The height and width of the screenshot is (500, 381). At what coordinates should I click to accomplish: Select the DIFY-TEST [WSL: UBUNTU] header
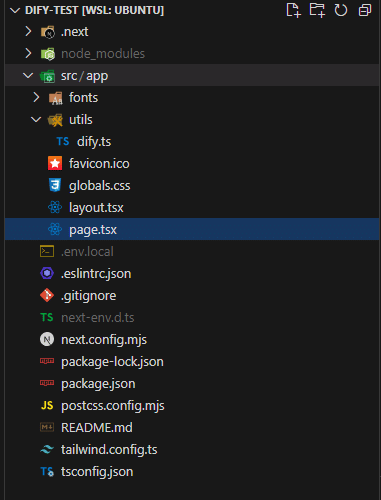pos(95,10)
